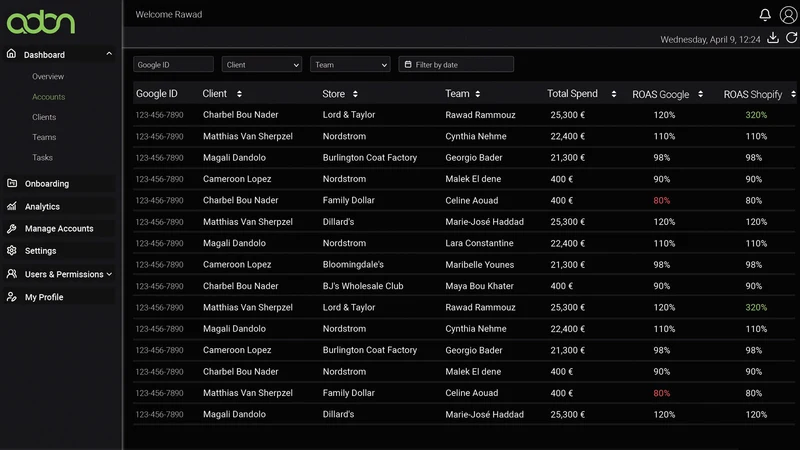Image resolution: width=800 pixels, height=450 pixels.
Task: Sort by ROAS Google column arrows
Action: (x=701, y=94)
